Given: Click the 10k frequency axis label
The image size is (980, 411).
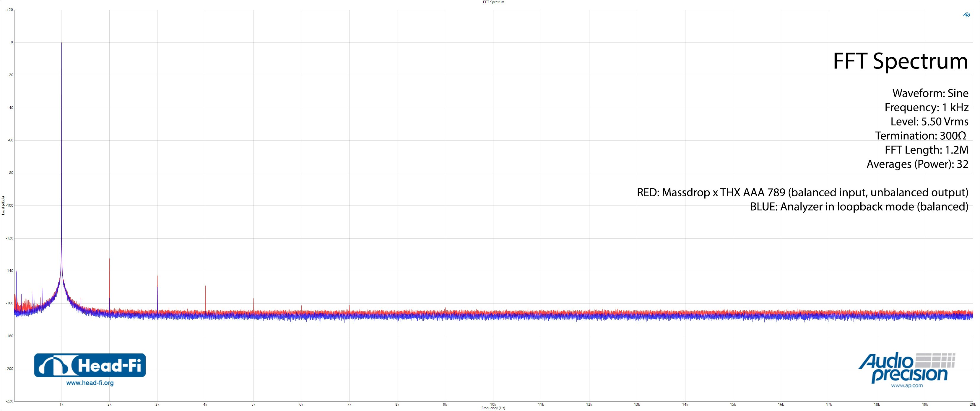Looking at the screenshot, I should [x=493, y=404].
